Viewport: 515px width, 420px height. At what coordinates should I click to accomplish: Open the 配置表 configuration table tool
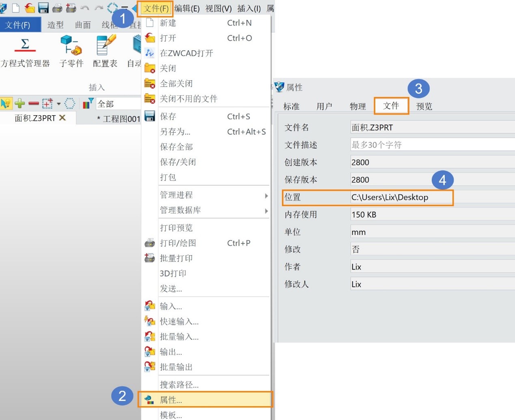106,52
